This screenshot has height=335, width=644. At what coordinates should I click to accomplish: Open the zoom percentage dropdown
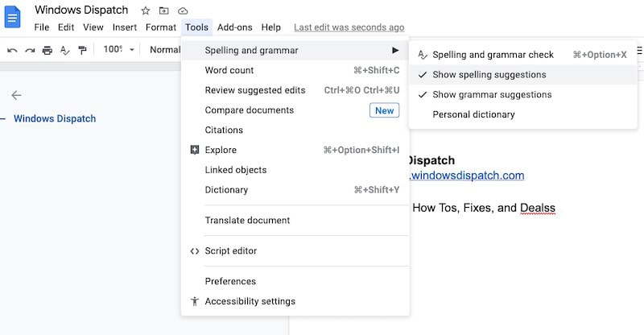[118, 50]
